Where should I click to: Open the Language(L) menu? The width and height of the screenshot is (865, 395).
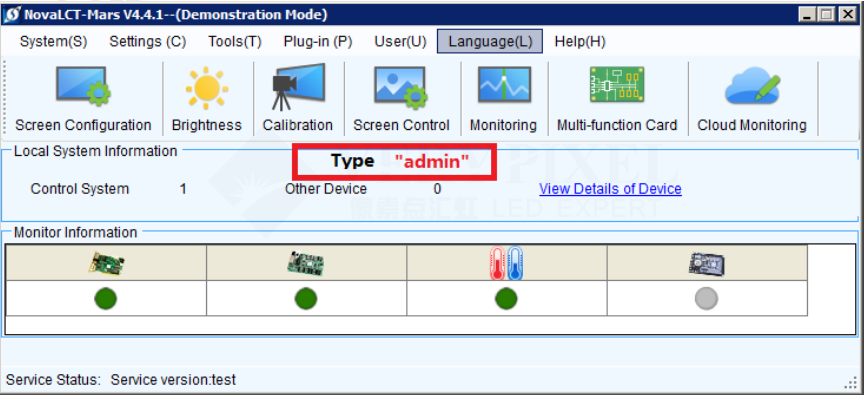490,41
